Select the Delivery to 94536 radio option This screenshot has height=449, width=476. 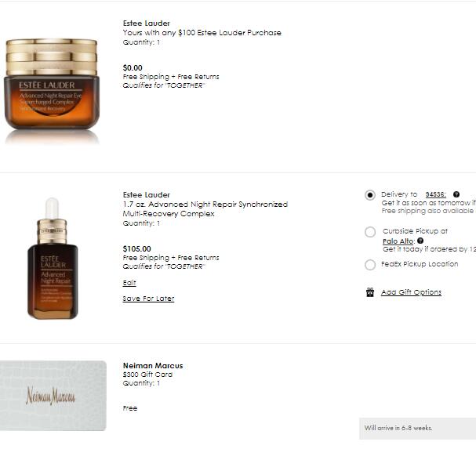click(370, 195)
